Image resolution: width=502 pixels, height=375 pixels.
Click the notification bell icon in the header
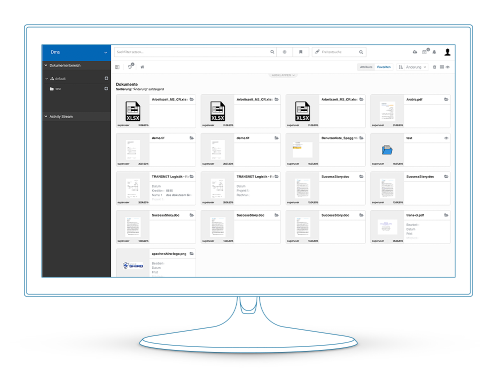[x=434, y=52]
